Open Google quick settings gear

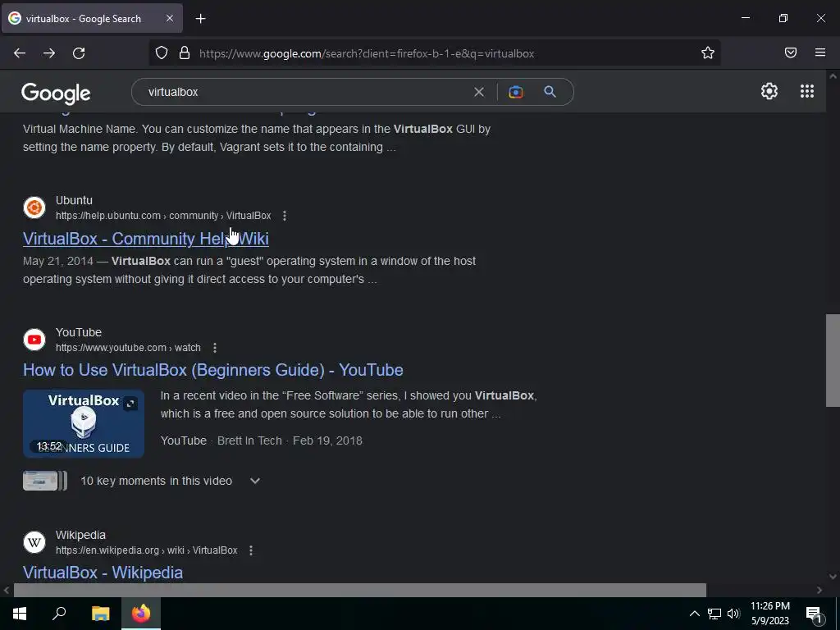click(x=769, y=91)
